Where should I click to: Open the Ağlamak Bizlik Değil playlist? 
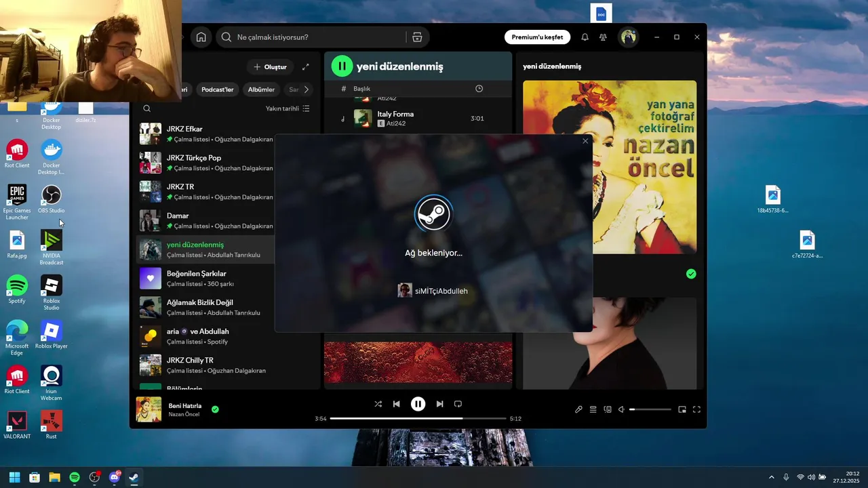click(205, 307)
